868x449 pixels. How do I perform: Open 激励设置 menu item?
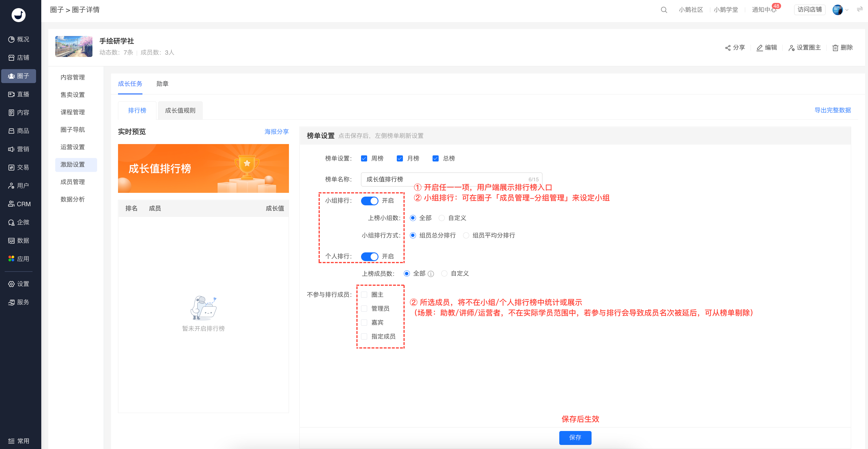pyautogui.click(x=76, y=165)
